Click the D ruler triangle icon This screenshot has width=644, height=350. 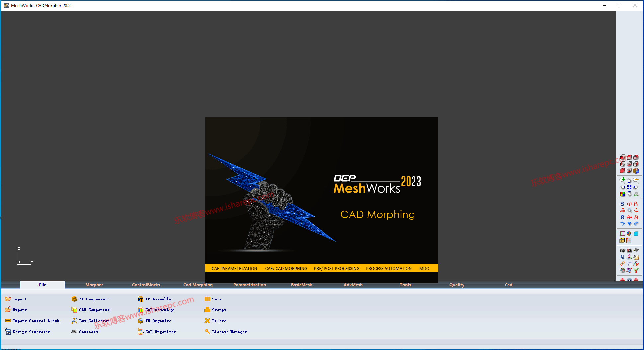[636, 257]
